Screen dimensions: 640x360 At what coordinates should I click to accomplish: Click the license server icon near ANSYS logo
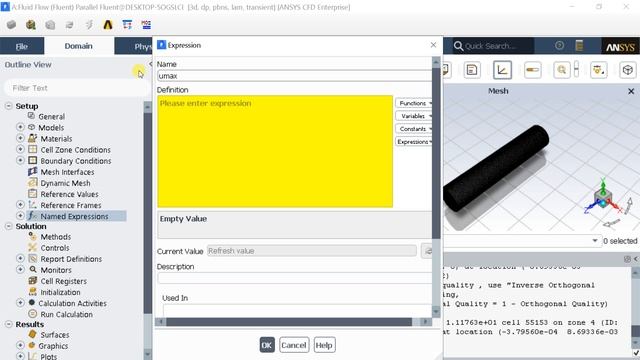pos(579,45)
